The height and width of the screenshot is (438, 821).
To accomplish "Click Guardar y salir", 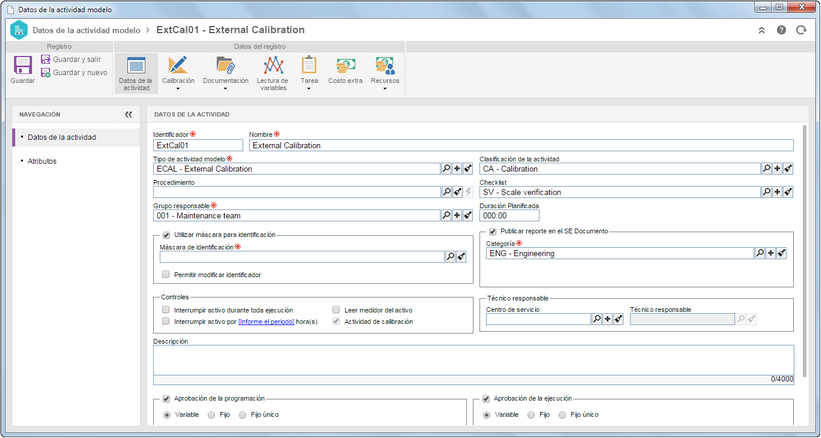I will 71,60.
